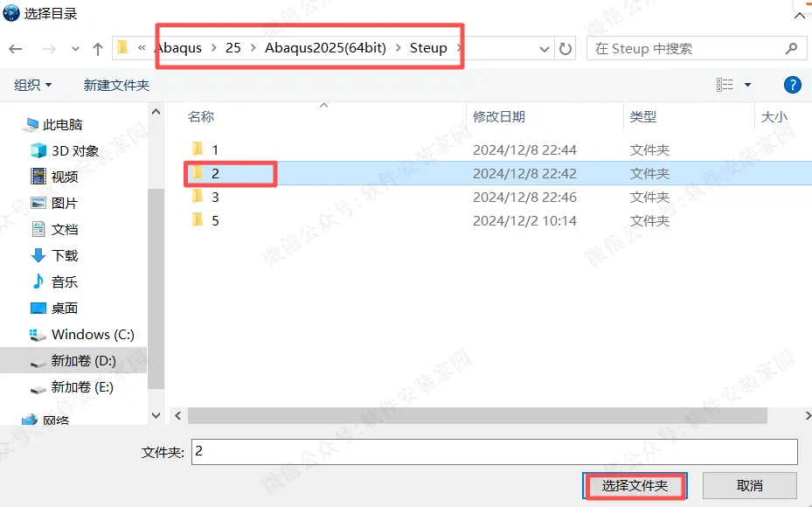Image resolution: width=812 pixels, height=507 pixels.
Task: Cancel the dialog with 取消
Action: pyautogui.click(x=749, y=486)
